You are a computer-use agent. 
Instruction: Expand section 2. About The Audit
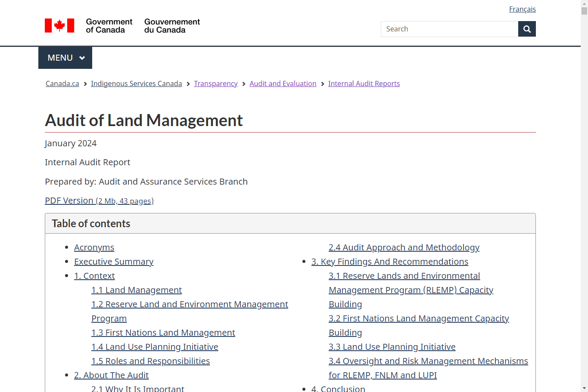click(x=111, y=375)
